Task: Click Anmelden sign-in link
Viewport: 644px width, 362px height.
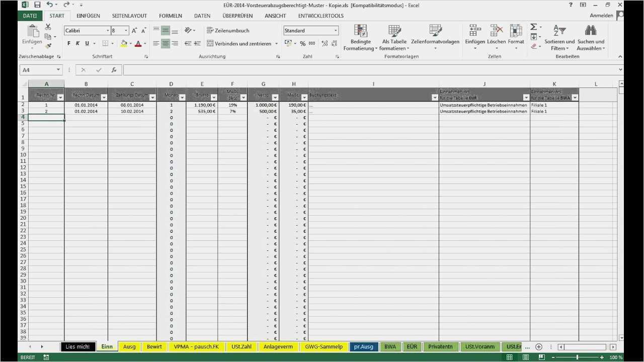Action: 601,16
